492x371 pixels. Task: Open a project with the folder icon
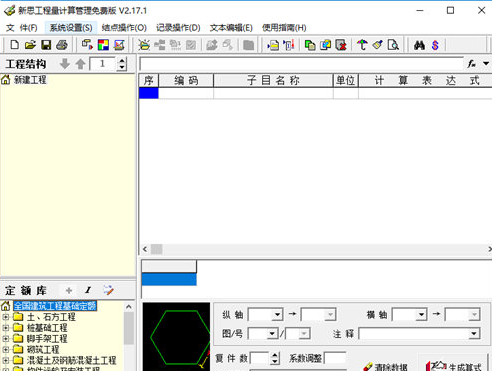pos(30,45)
